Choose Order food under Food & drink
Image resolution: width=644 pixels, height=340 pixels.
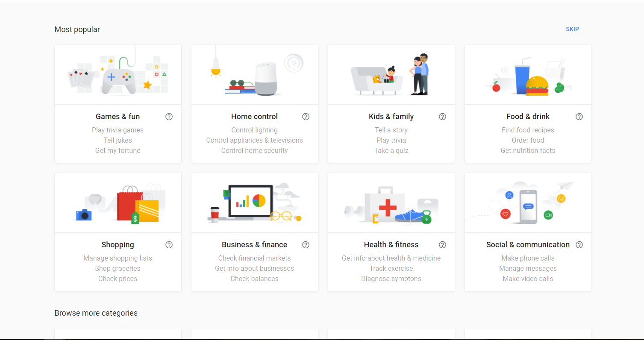point(528,140)
